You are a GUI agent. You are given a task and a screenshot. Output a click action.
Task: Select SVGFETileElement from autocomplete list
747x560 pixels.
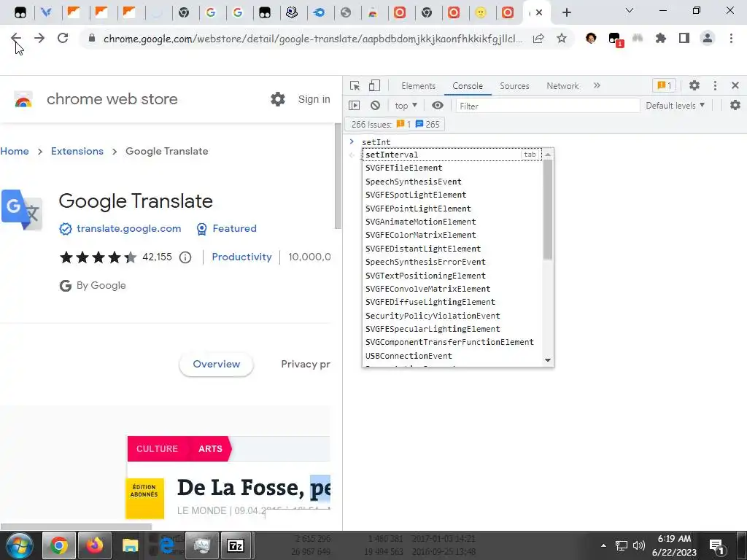click(x=452, y=168)
